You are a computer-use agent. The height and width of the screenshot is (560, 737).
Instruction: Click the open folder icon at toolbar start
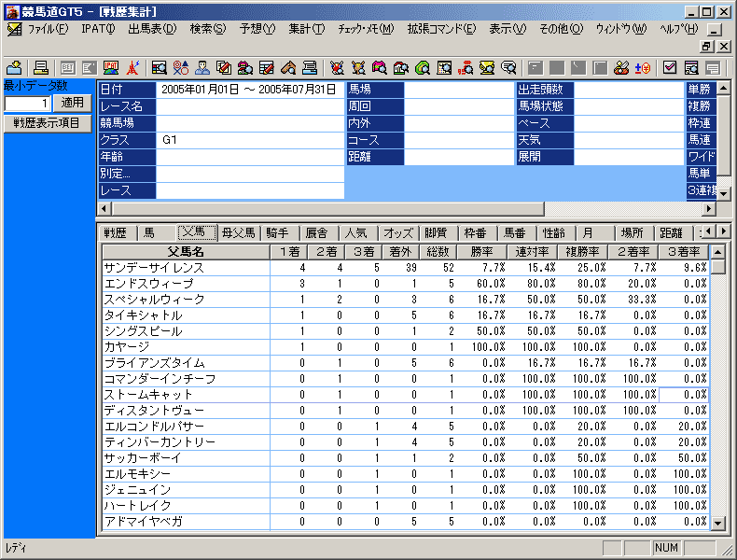pyautogui.click(x=15, y=67)
